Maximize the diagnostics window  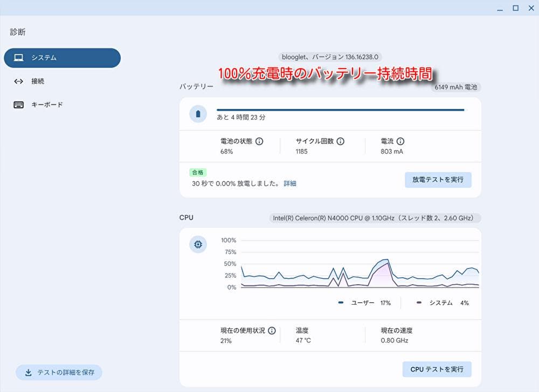pyautogui.click(x=515, y=8)
